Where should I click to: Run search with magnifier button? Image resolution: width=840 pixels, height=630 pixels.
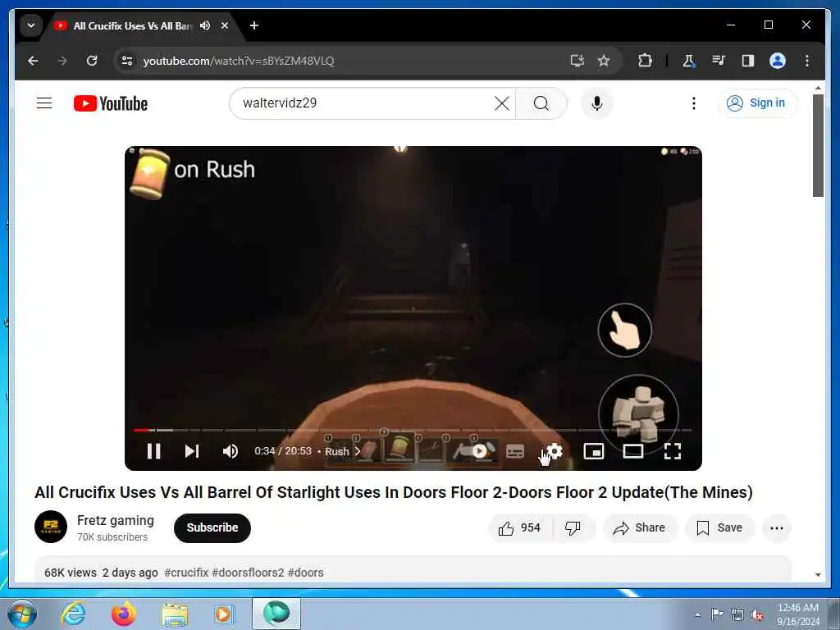pos(541,103)
